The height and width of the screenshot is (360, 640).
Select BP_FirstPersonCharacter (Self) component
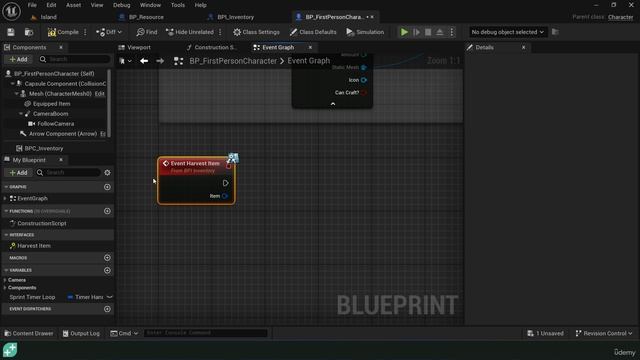click(54, 73)
